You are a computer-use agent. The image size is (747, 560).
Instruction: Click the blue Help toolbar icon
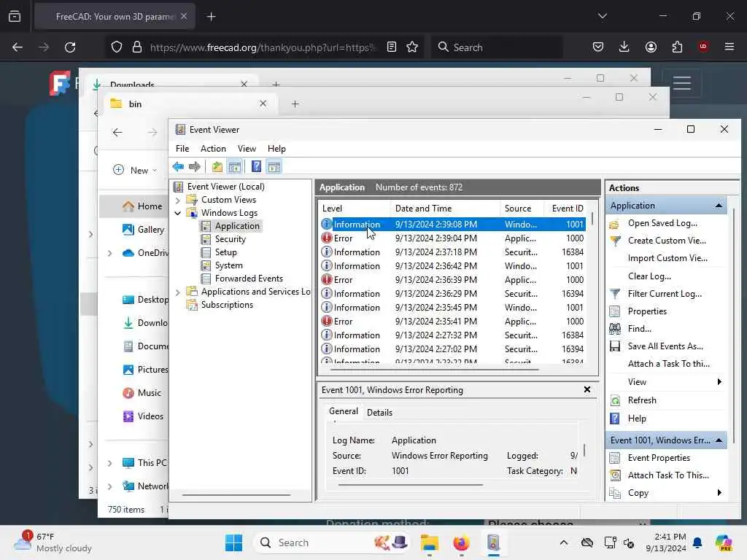(256, 167)
